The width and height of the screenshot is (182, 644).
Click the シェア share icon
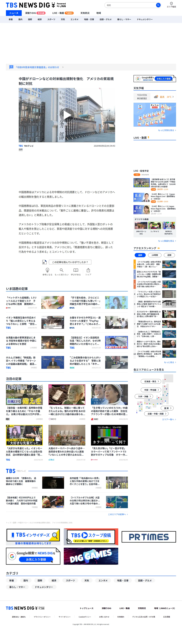88,270
